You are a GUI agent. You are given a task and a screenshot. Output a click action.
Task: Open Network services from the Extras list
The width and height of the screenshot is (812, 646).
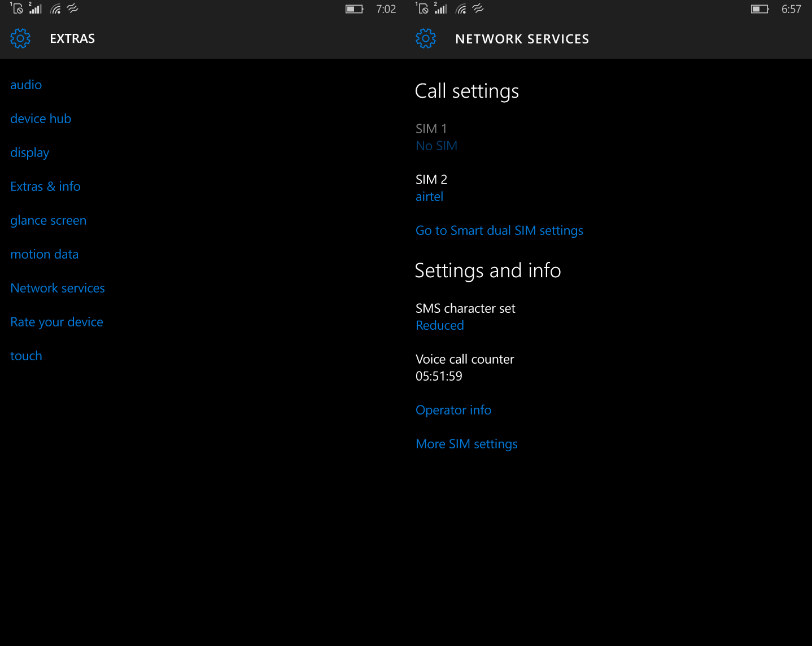point(58,288)
